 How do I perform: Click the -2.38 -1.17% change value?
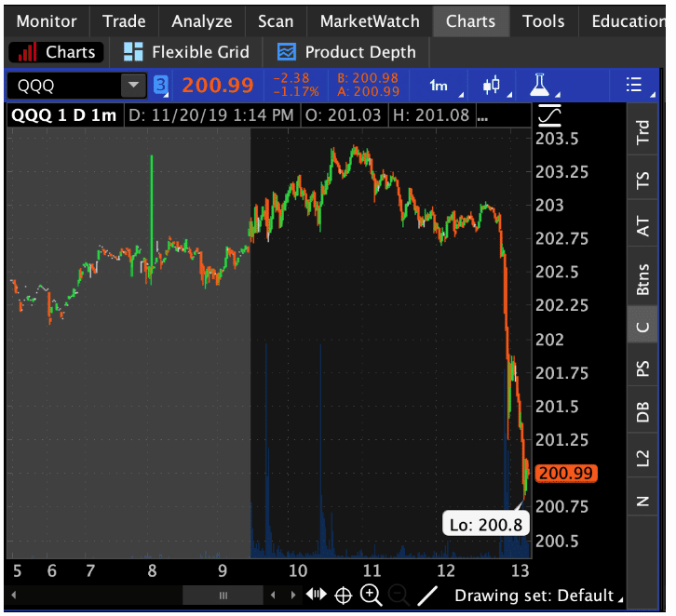296,85
